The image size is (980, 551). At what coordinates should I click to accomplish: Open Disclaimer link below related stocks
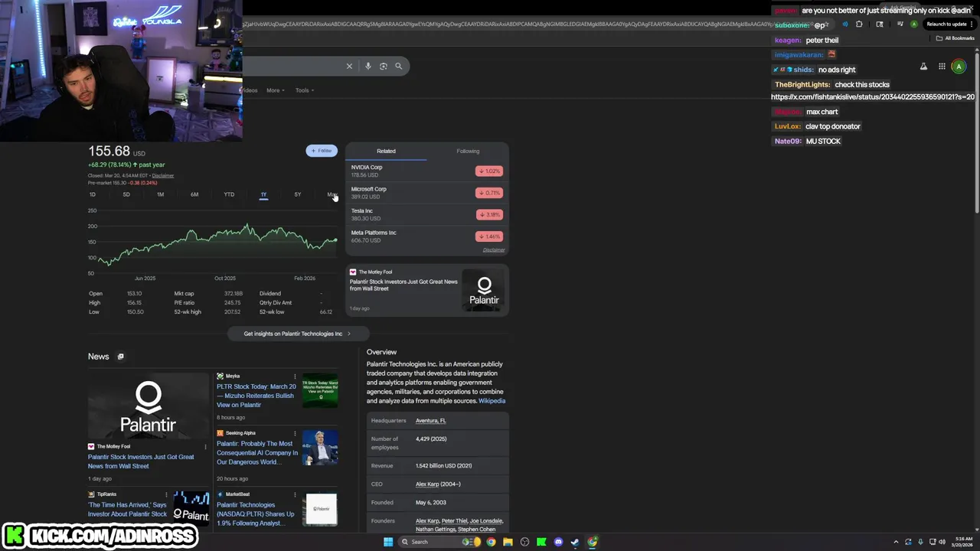[x=494, y=249]
